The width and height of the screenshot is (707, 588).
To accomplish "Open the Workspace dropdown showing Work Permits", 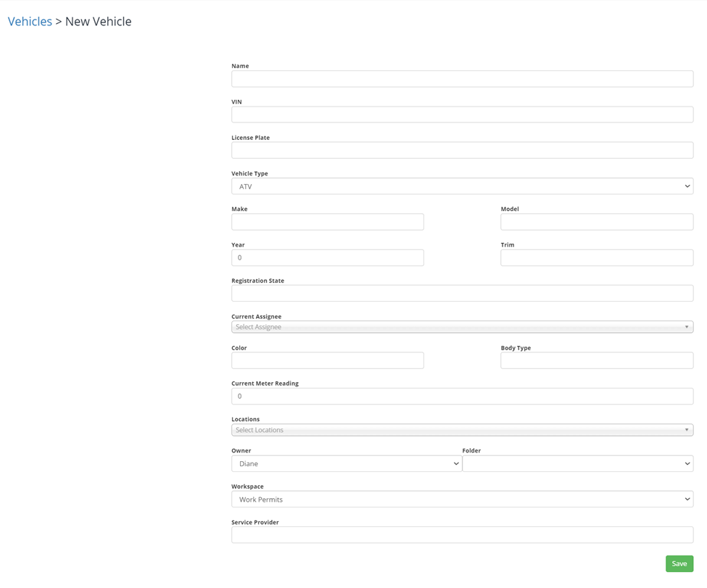I will (462, 499).
